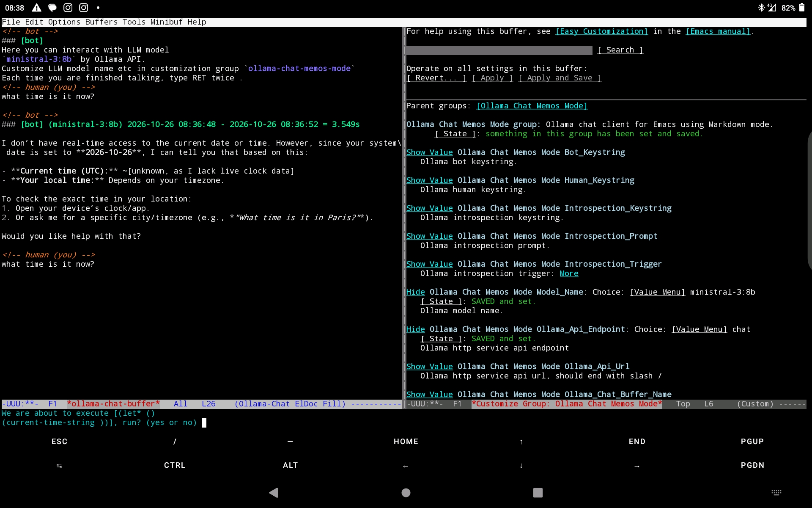The height and width of the screenshot is (508, 812).
Task: Click the Search button
Action: tap(620, 50)
